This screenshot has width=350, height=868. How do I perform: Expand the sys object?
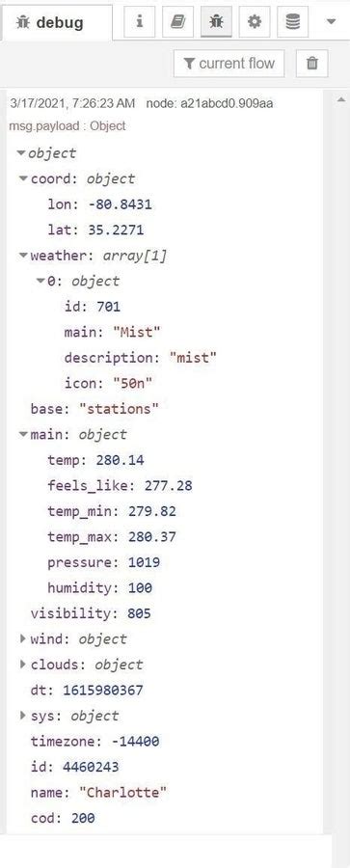click(23, 716)
